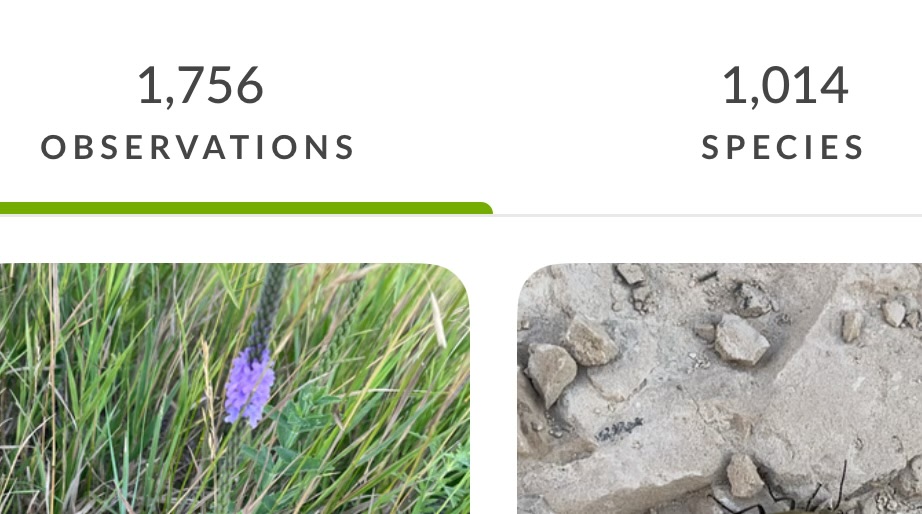Image resolution: width=922 pixels, height=514 pixels.
Task: Click the green active tab indicator bar
Action: coord(246,208)
